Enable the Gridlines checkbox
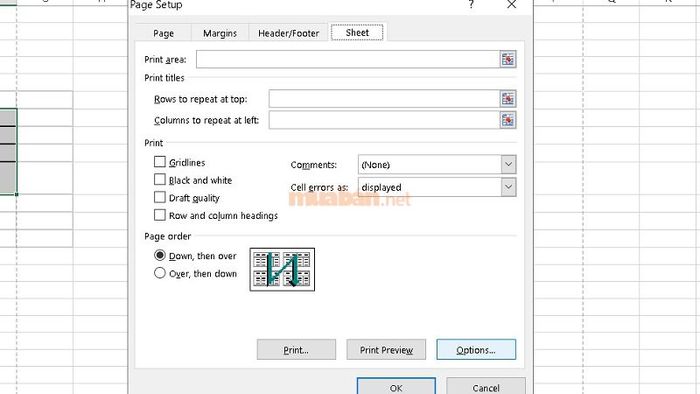 pos(159,162)
